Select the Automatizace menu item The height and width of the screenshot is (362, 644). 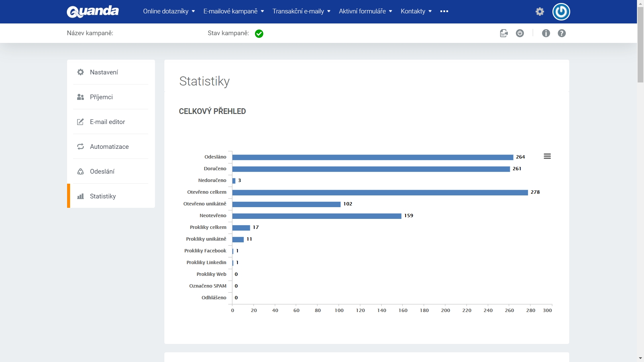pyautogui.click(x=109, y=146)
